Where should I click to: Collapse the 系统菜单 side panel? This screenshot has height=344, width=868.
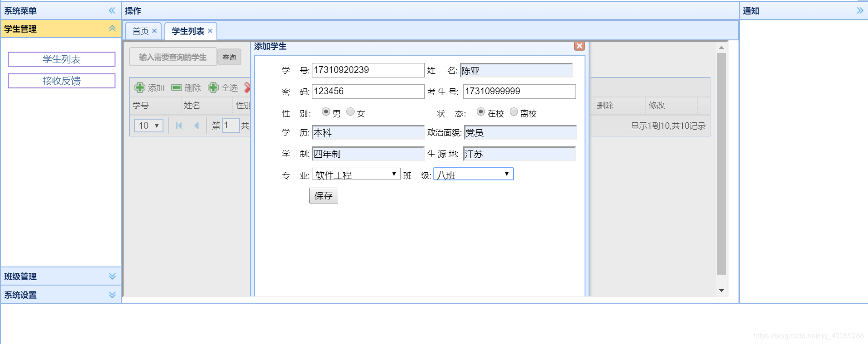(x=112, y=10)
